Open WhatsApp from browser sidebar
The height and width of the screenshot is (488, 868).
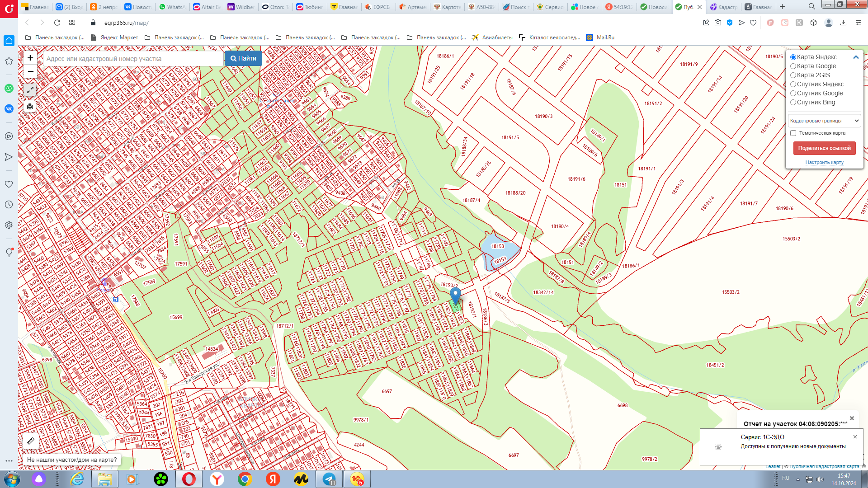click(x=9, y=89)
